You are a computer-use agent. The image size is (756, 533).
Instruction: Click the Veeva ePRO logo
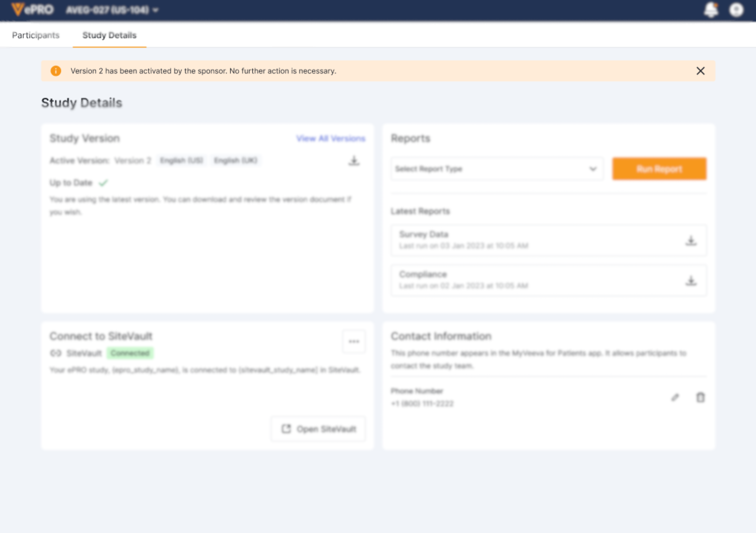coord(32,9)
